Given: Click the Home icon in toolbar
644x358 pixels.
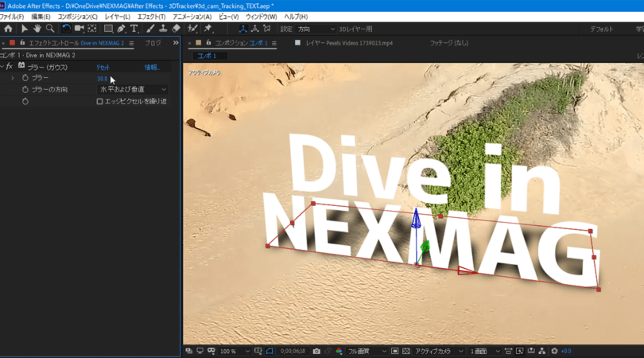Looking at the screenshot, I should [x=8, y=29].
